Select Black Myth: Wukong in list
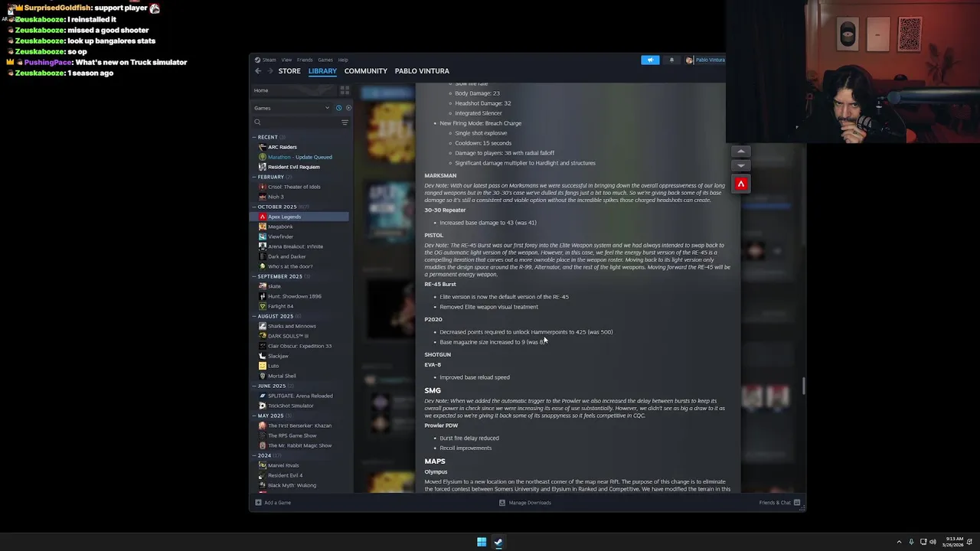Viewport: 980px width, 551px height. tap(292, 485)
